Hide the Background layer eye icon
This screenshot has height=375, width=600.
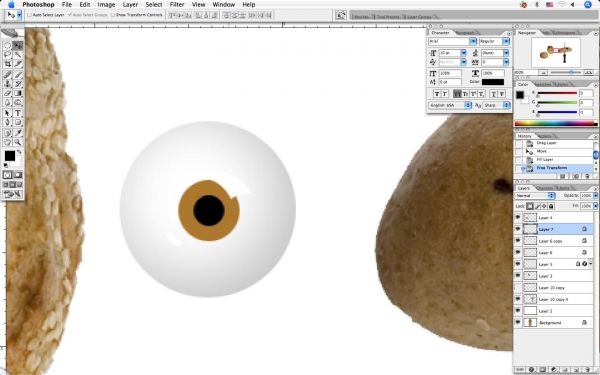pos(518,323)
